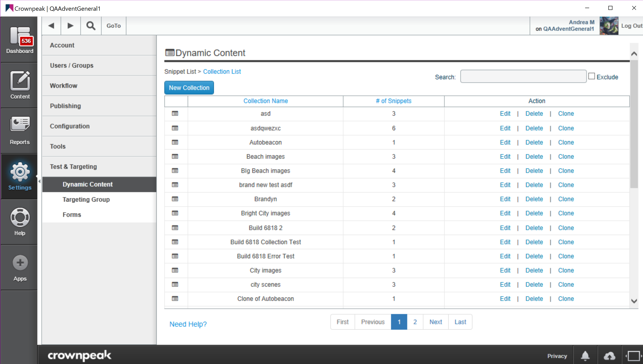Click the fullscreen preview frame icon
The image size is (643, 364).
tap(633, 356)
